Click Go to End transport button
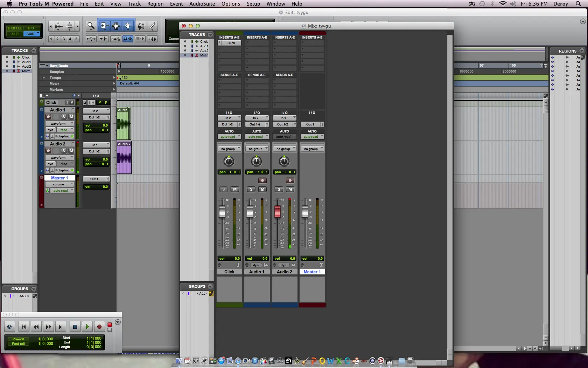This screenshot has height=368, width=588. (x=61, y=327)
